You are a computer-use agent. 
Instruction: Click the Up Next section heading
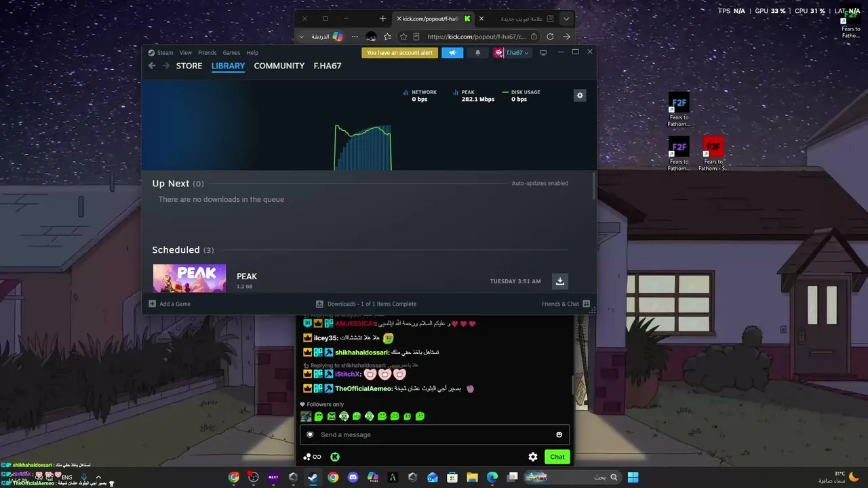pyautogui.click(x=171, y=184)
